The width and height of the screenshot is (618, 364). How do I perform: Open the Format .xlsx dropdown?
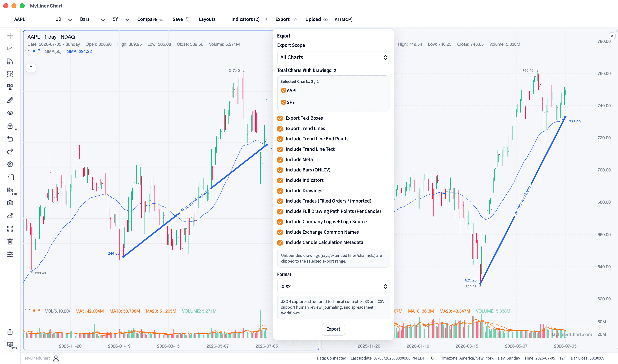point(333,286)
